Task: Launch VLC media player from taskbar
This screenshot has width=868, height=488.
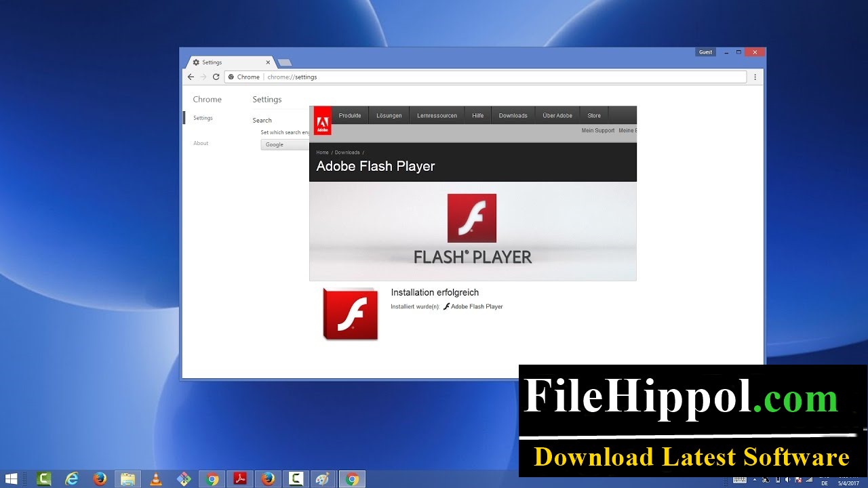Action: pos(156,479)
